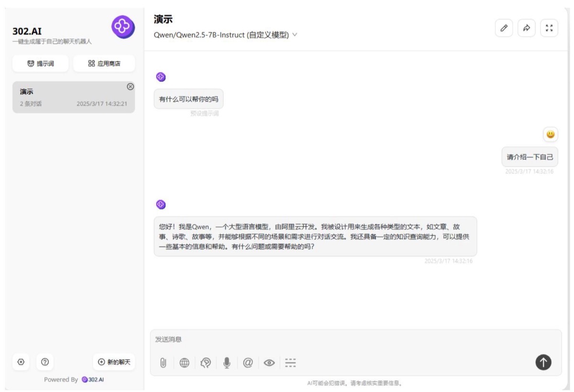
Task: Click the paperclip attachment icon
Action: tap(163, 363)
